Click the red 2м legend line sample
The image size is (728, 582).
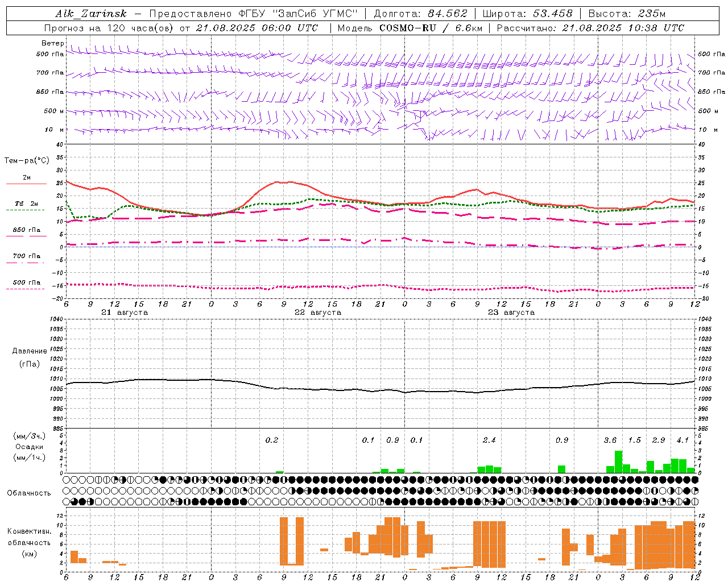[x=26, y=184]
